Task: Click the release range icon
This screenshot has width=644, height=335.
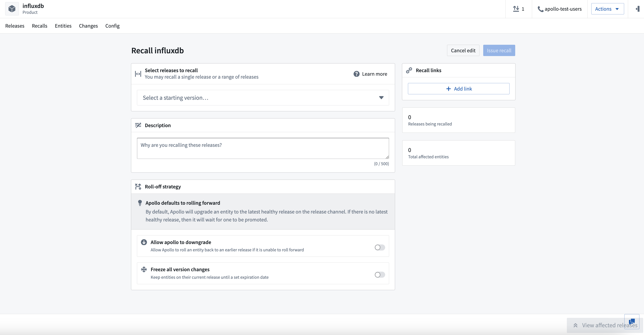Action: click(x=138, y=74)
